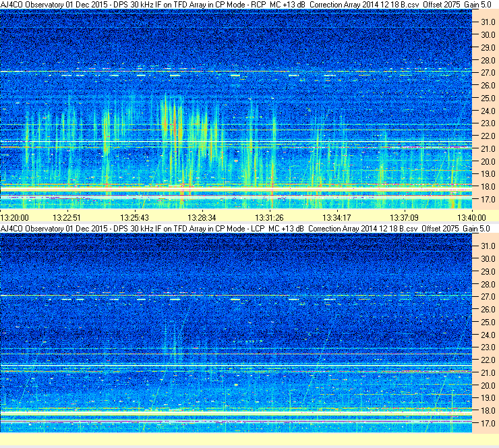Click the 23.0 frequency label on RCP plot
The width and height of the screenshot is (499, 448).
[488, 123]
